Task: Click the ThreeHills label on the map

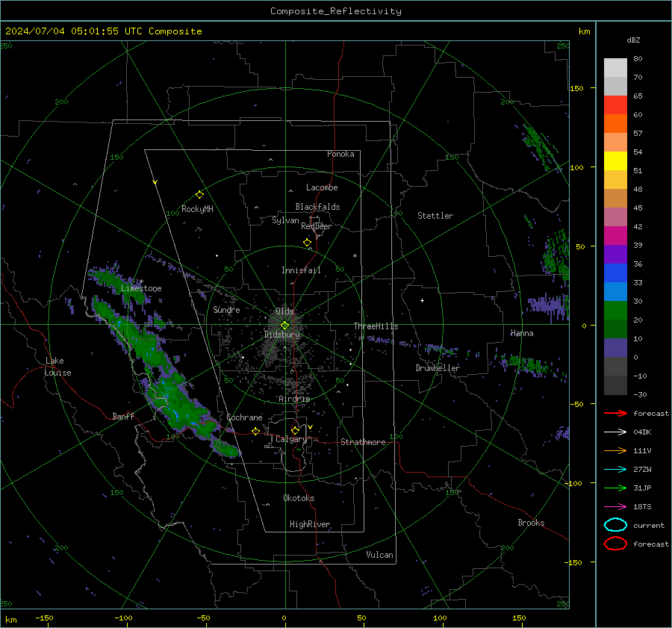Action: point(376,326)
